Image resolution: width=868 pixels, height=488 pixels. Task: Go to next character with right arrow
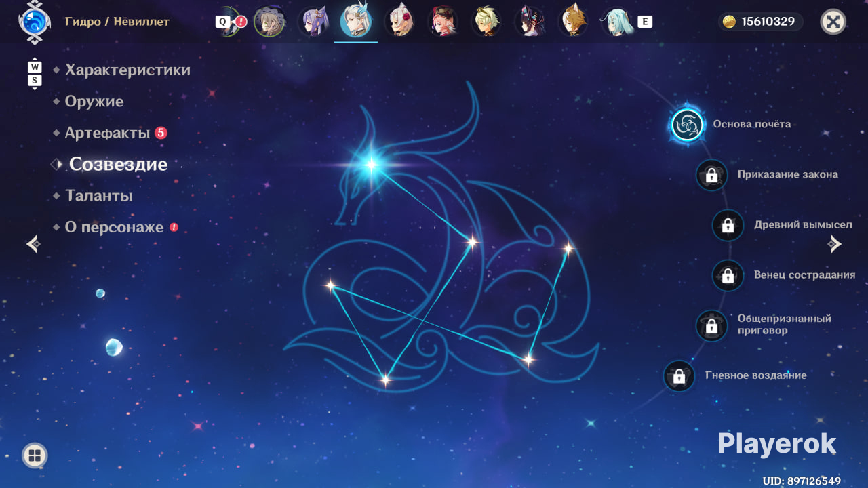[x=835, y=244]
